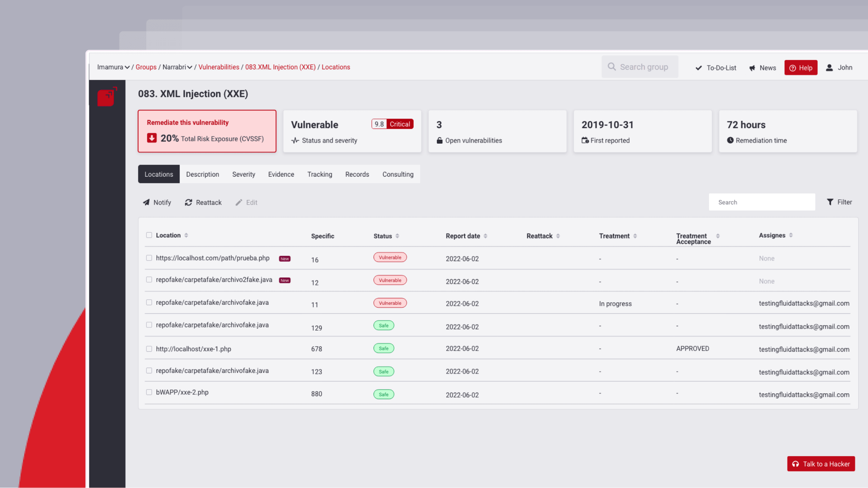Viewport: 868px width, 488px height.
Task: Open the Evidence tab
Action: [281, 174]
